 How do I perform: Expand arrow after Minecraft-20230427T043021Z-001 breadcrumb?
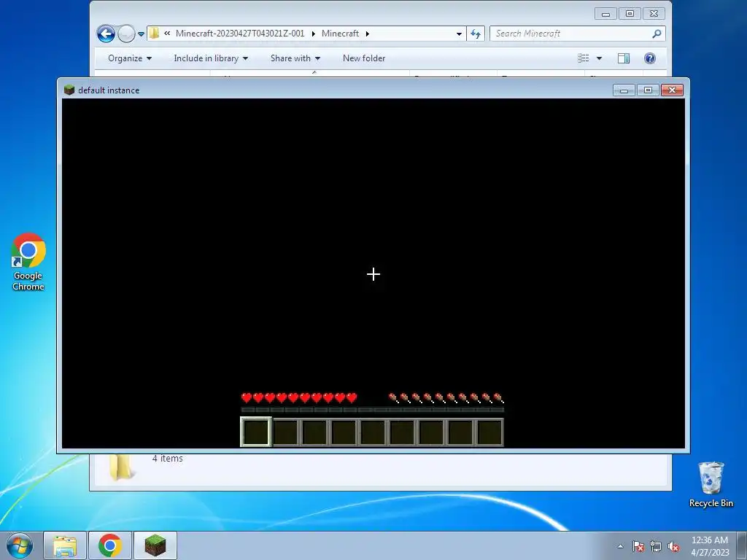point(313,34)
